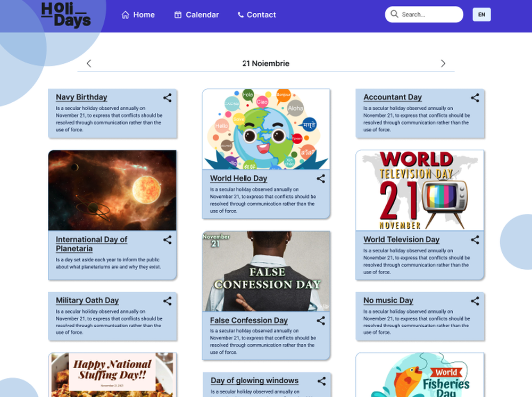Viewport: 532px width, 397px height.
Task: Share the No music Day card
Action: click(x=475, y=301)
